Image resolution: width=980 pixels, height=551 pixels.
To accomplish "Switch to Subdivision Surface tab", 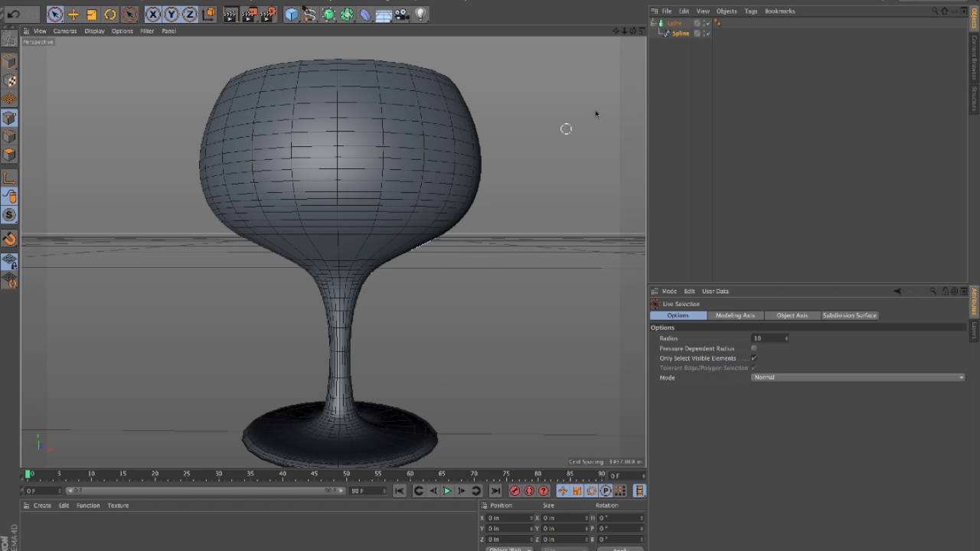I will pos(849,315).
